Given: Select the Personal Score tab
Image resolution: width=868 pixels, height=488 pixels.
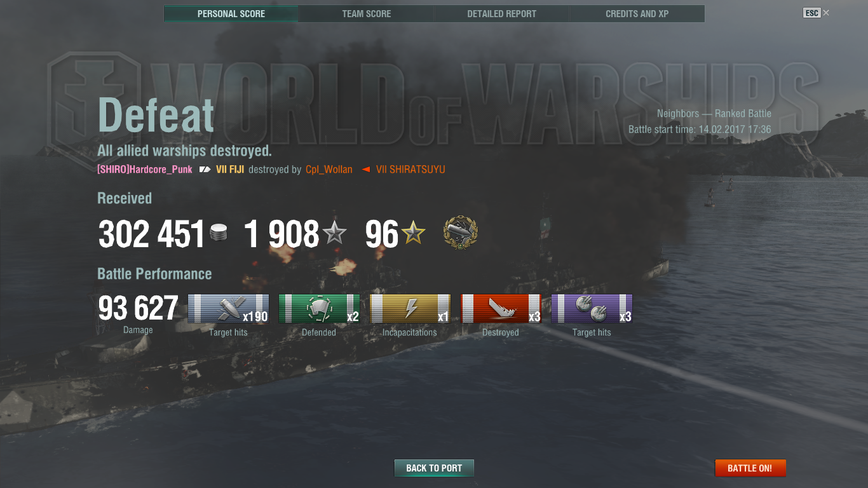Looking at the screenshot, I should pos(231,14).
